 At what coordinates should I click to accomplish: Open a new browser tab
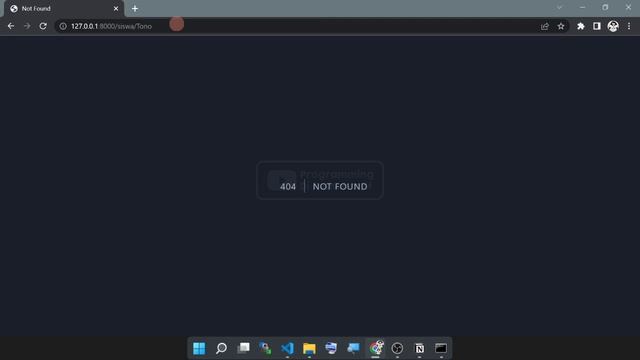(x=135, y=9)
